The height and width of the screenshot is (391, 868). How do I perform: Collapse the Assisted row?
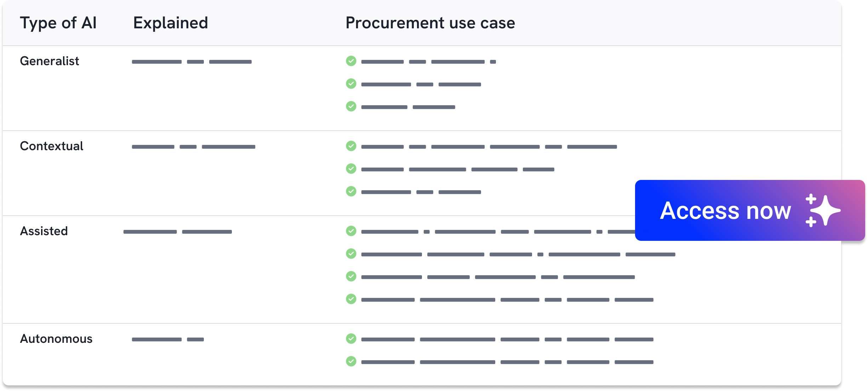tap(44, 231)
